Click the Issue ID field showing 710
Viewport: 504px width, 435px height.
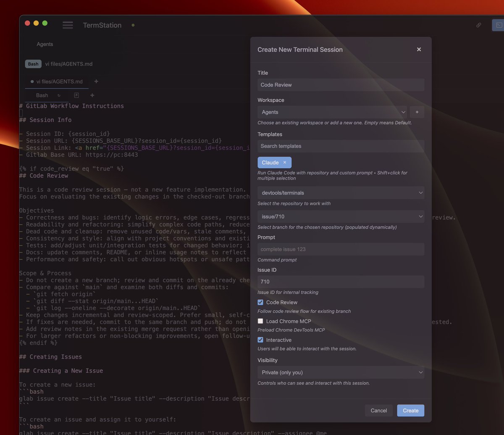tap(341, 282)
